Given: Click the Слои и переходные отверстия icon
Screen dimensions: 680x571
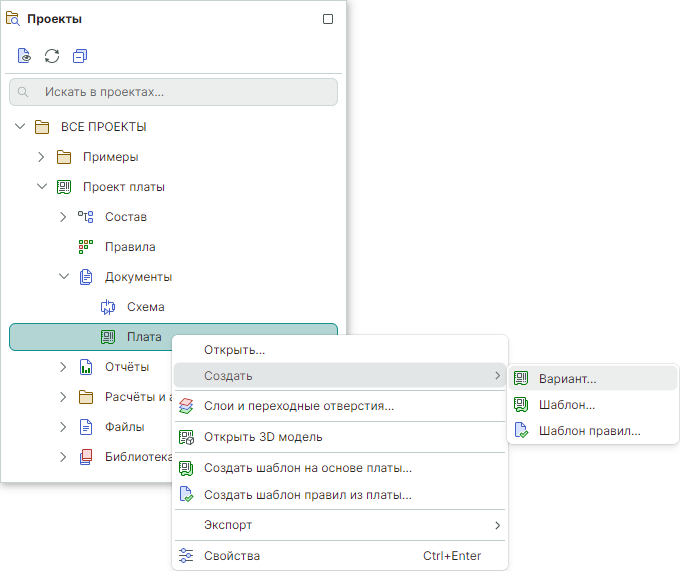Looking at the screenshot, I should (x=186, y=406).
